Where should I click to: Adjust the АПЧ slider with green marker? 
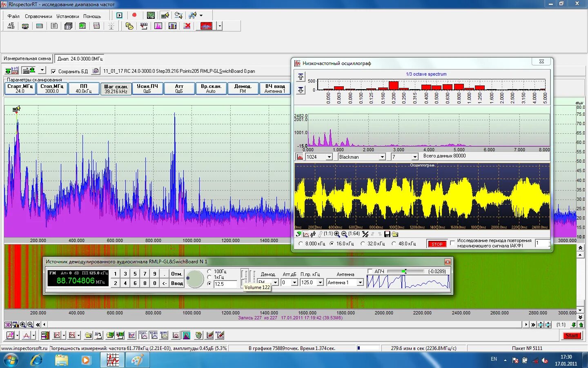405,271
